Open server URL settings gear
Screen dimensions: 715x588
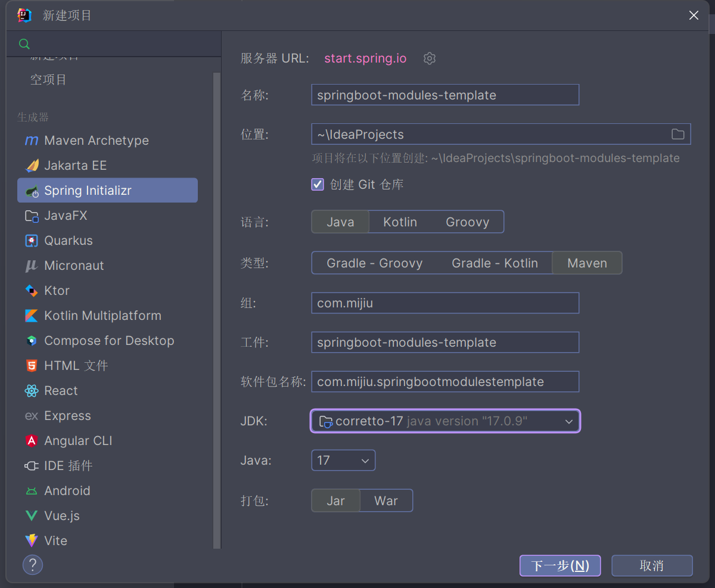click(x=430, y=58)
